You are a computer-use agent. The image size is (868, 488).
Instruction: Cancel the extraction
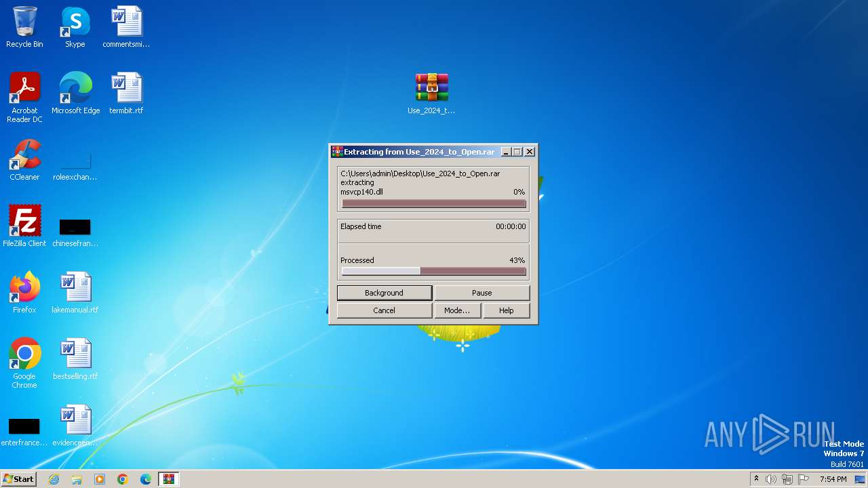(384, 310)
